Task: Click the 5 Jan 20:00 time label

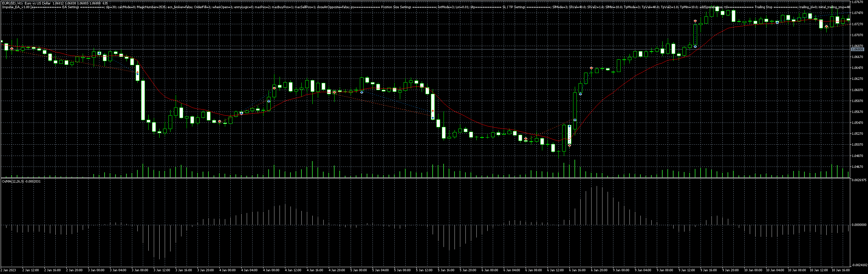Action: click(468, 270)
